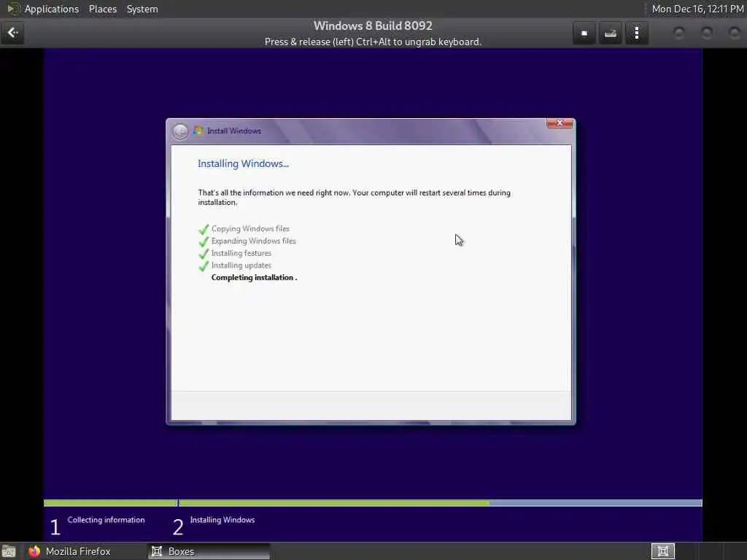Click Completing installation text

coord(254,278)
